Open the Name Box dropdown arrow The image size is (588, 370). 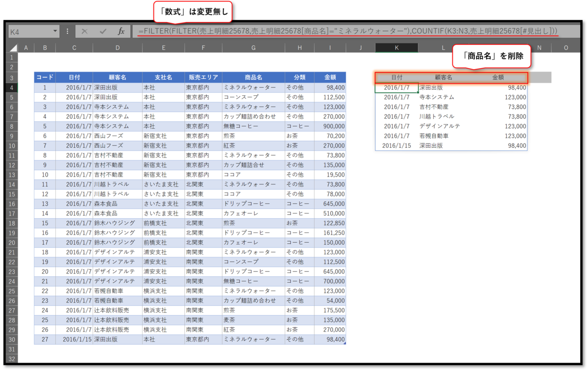55,31
